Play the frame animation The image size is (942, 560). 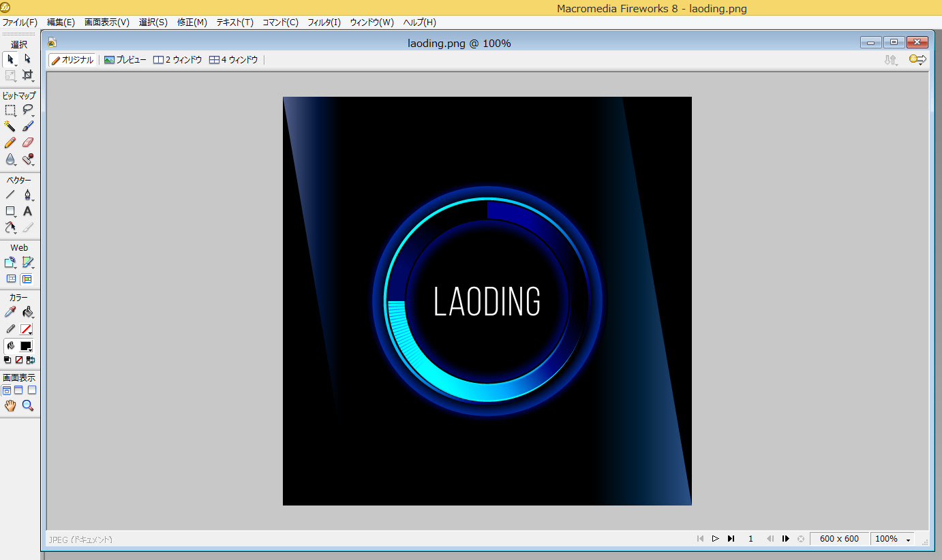pyautogui.click(x=716, y=539)
